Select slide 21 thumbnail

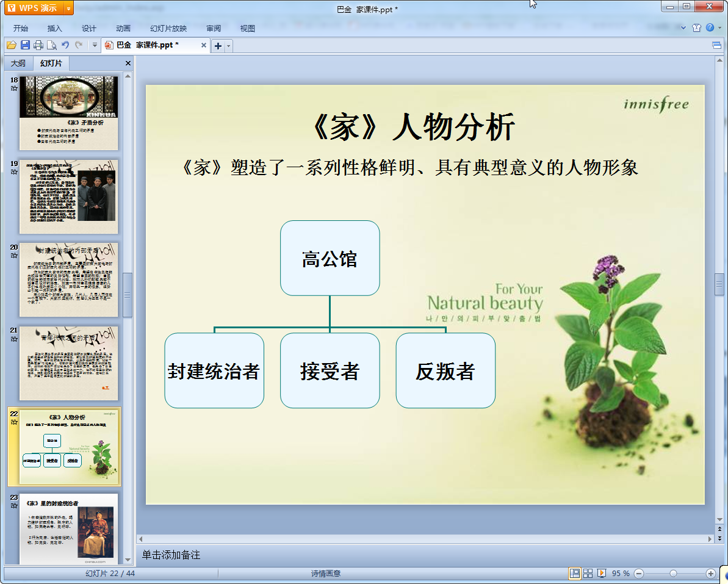tap(68, 363)
